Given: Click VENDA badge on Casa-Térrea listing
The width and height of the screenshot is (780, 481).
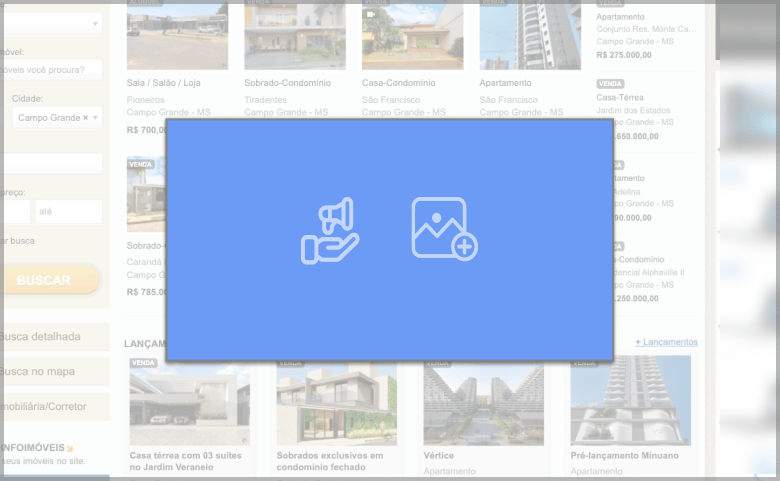Looking at the screenshot, I should coord(610,84).
